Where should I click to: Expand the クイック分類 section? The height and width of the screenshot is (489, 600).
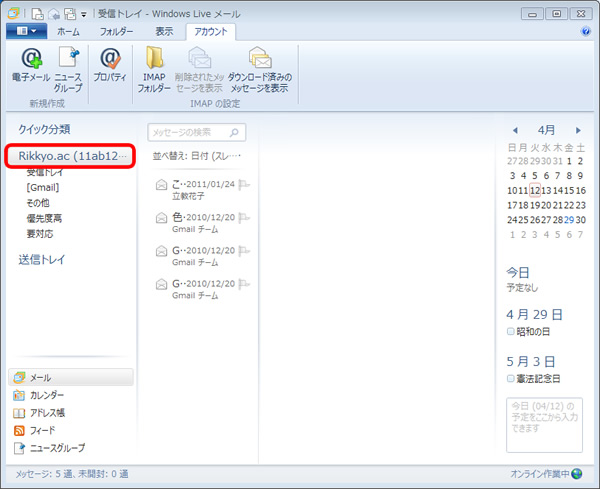[x=44, y=129]
